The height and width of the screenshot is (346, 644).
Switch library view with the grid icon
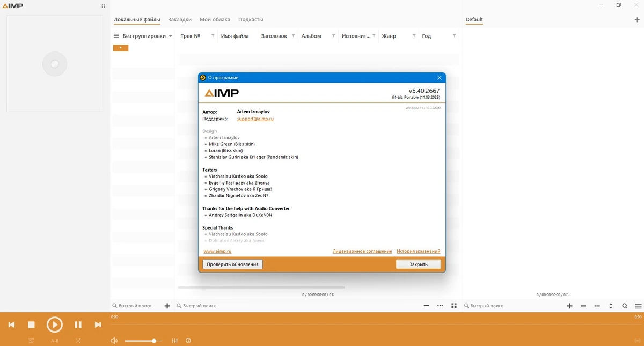pos(454,306)
